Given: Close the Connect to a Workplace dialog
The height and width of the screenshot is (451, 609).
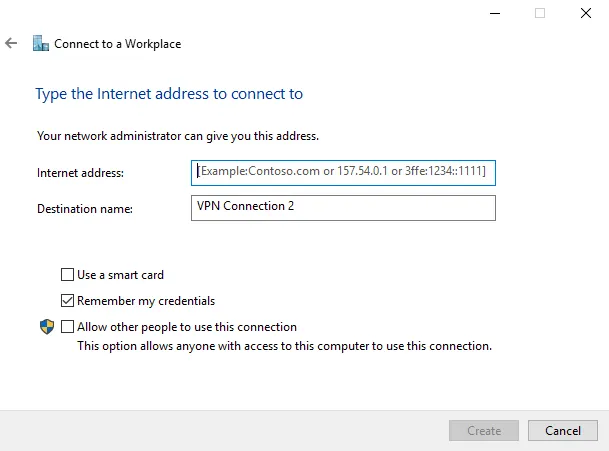Looking at the screenshot, I should click(x=585, y=14).
